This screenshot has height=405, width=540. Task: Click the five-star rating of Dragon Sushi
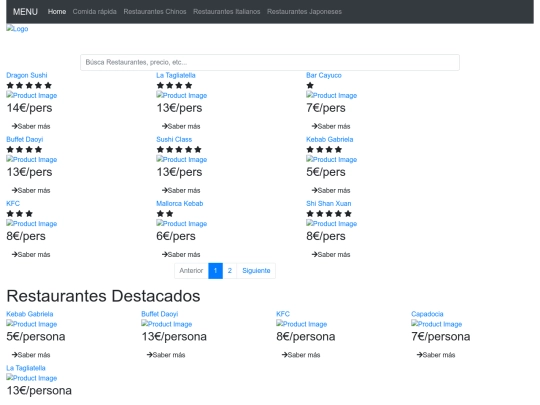pyautogui.click(x=29, y=85)
